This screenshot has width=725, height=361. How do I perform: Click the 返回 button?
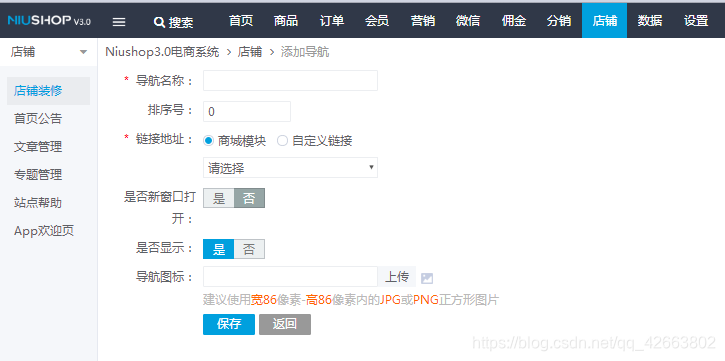pyautogui.click(x=285, y=324)
